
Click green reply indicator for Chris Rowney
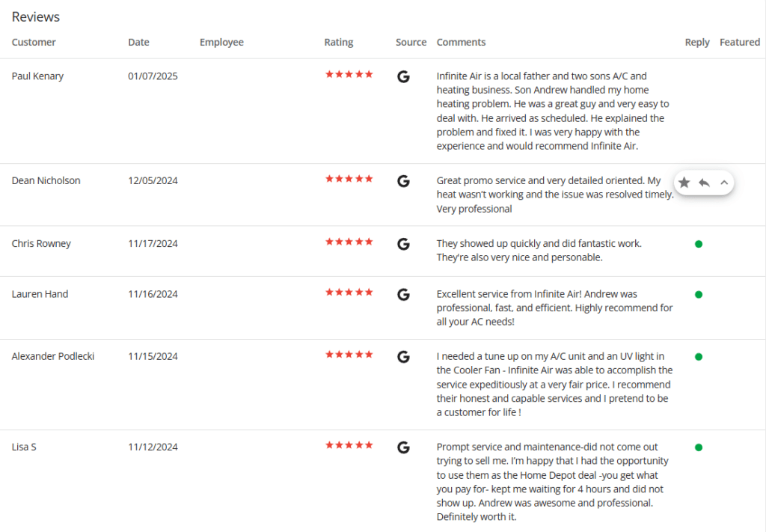[699, 244]
